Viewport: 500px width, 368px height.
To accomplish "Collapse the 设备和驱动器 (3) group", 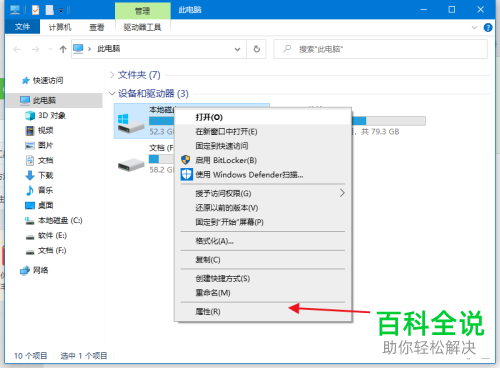I will [x=112, y=93].
